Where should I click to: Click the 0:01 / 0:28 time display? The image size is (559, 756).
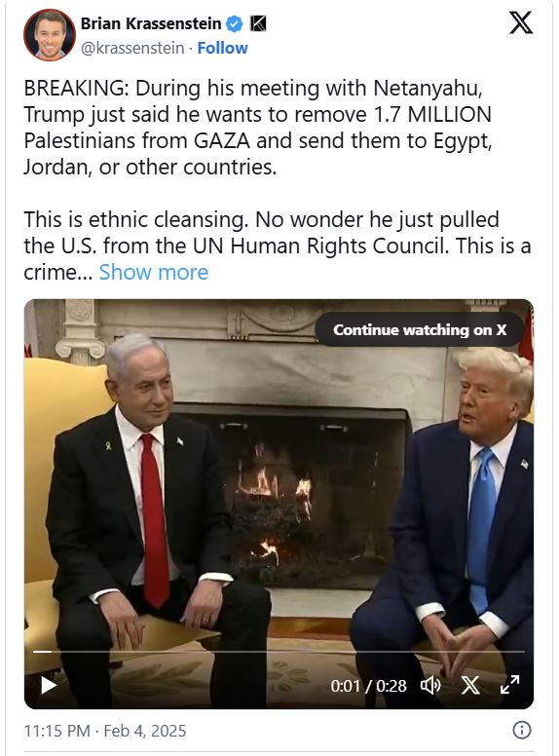click(x=369, y=686)
